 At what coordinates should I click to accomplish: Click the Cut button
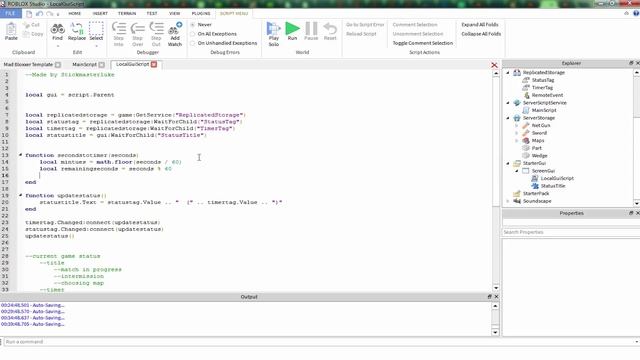coord(31,25)
